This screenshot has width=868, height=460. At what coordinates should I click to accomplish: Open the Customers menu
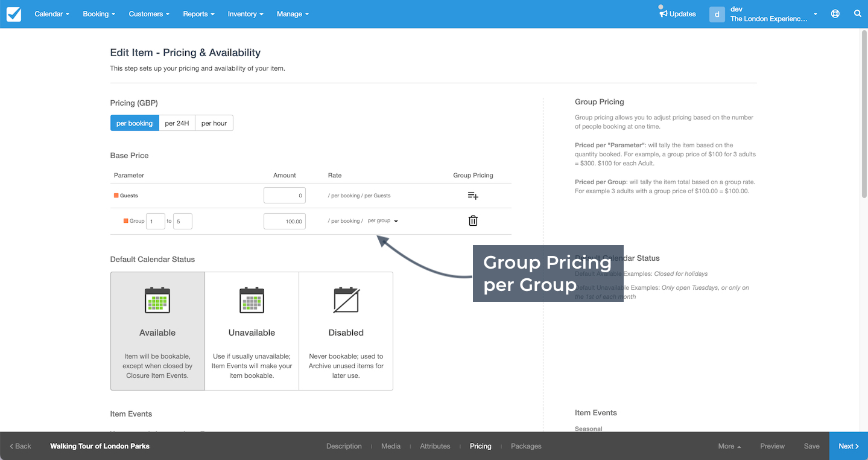coord(149,14)
